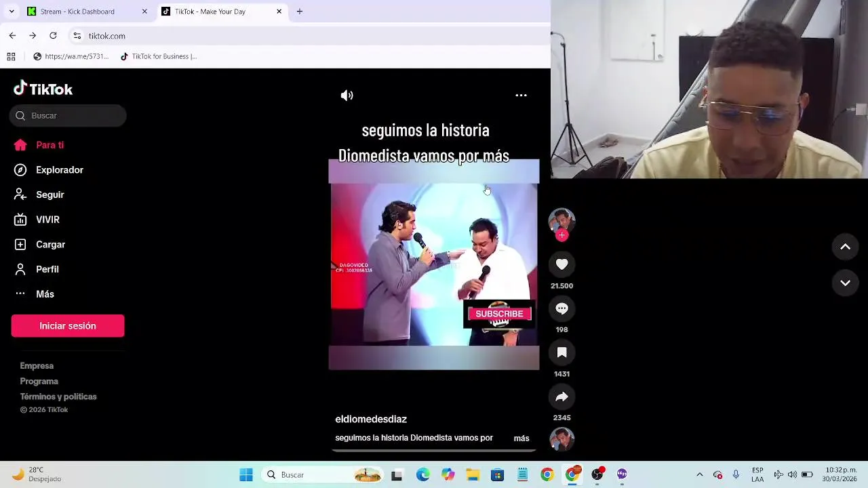Focus the TikTok Buscar search field
This screenshot has height=488, width=868.
(68, 116)
